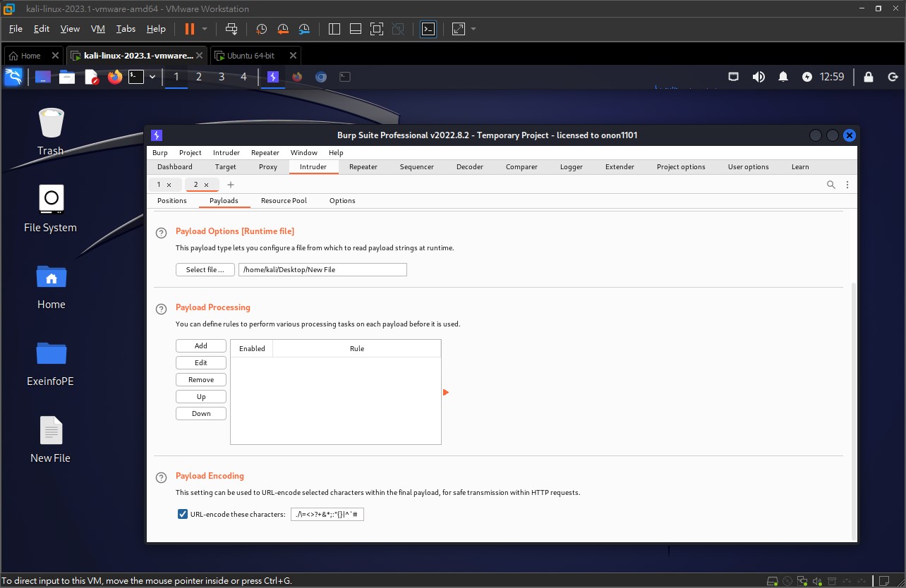This screenshot has width=906, height=588.
Task: Click the runtime file path field
Action: point(322,269)
